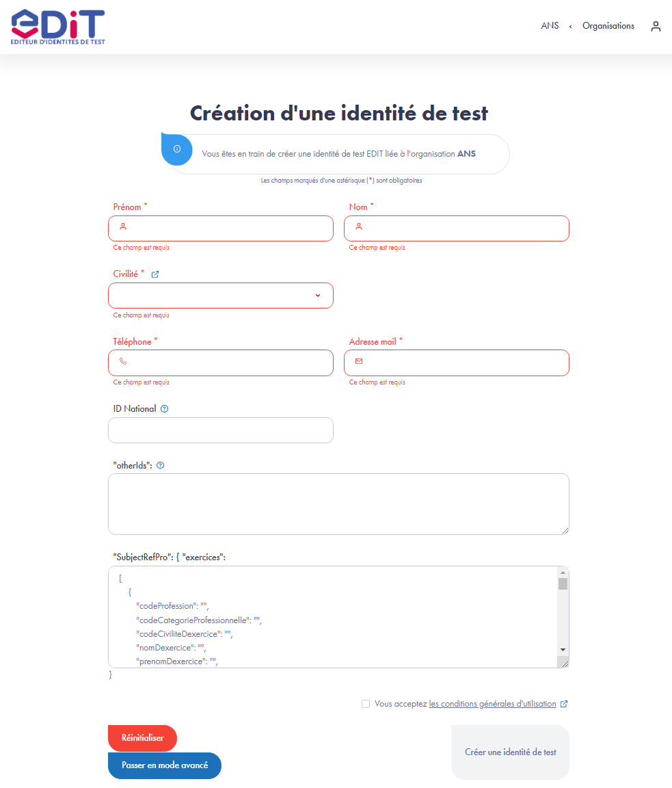Click the external link icon next to Civilité
The height and width of the screenshot is (788, 672).
(x=154, y=274)
